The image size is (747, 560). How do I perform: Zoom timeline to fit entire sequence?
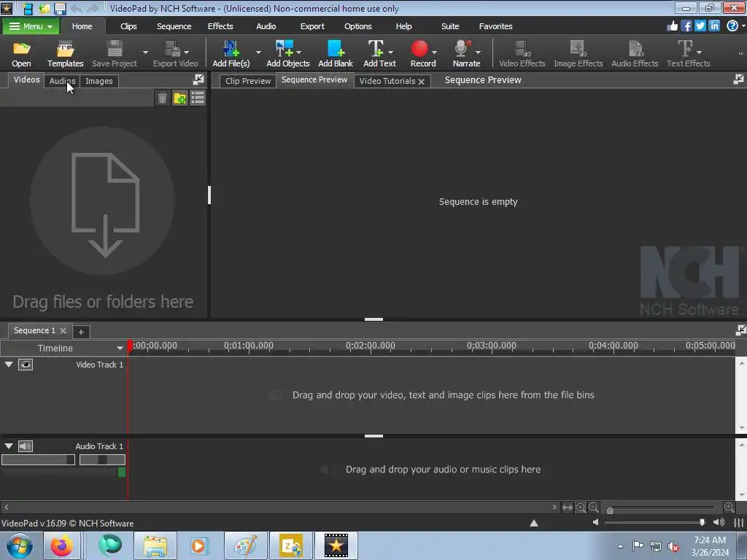click(567, 507)
